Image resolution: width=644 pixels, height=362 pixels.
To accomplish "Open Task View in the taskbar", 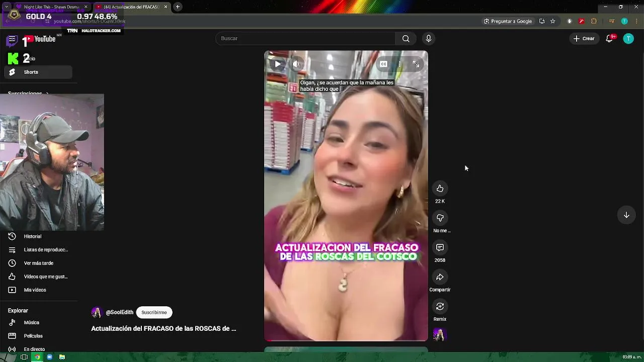I will point(24,357).
